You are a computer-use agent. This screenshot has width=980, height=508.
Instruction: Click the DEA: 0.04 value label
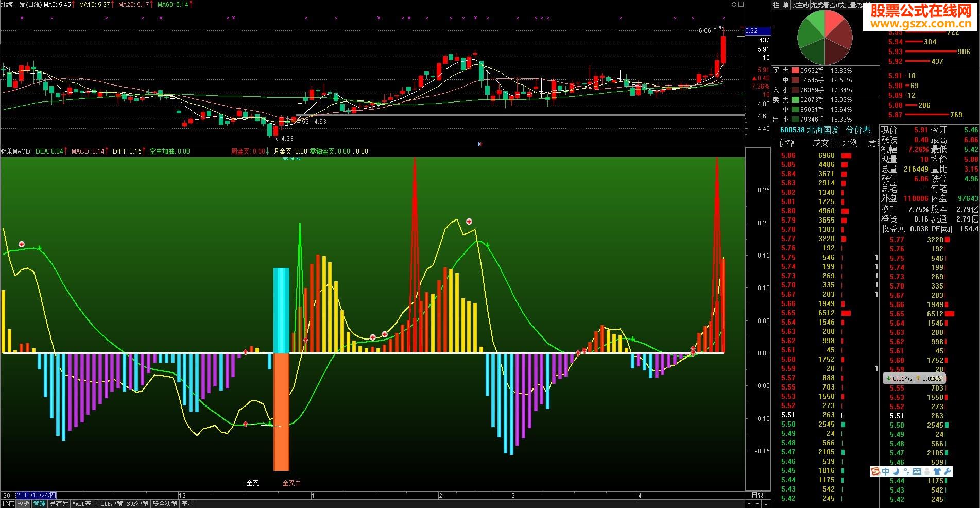coord(49,151)
